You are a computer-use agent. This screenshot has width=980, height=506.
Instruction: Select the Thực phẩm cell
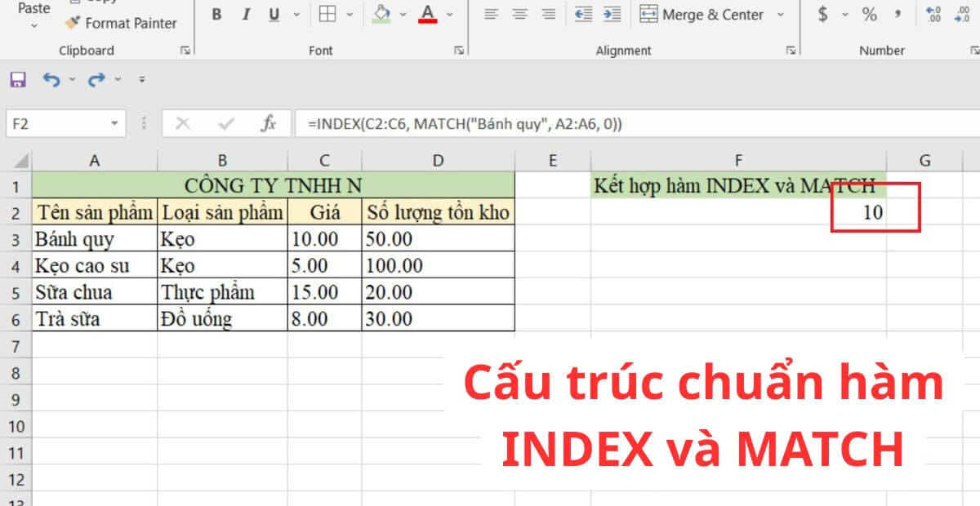point(223,292)
